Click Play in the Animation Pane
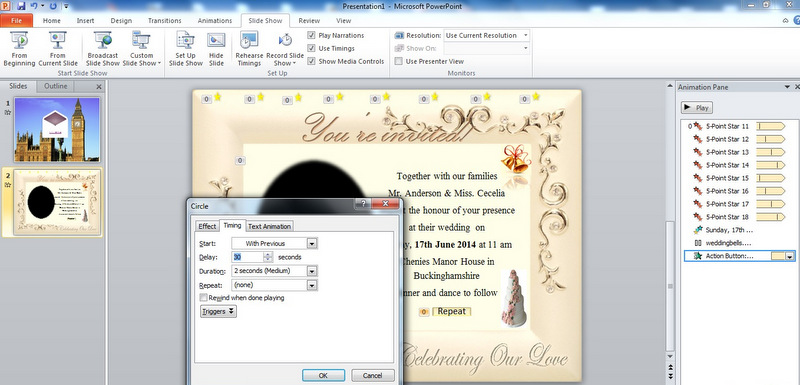Screen dimensions: 800x385 (696, 108)
